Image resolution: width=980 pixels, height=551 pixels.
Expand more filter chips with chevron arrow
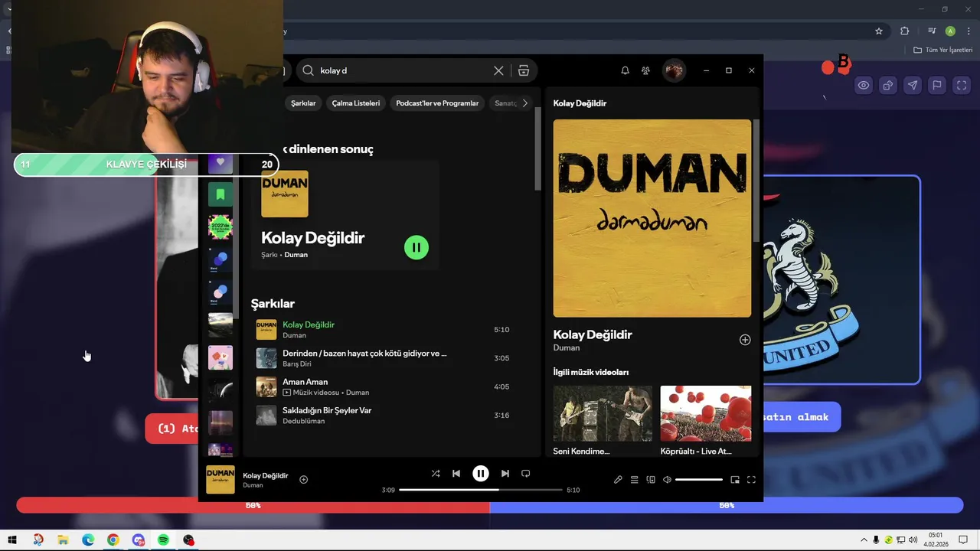click(524, 103)
